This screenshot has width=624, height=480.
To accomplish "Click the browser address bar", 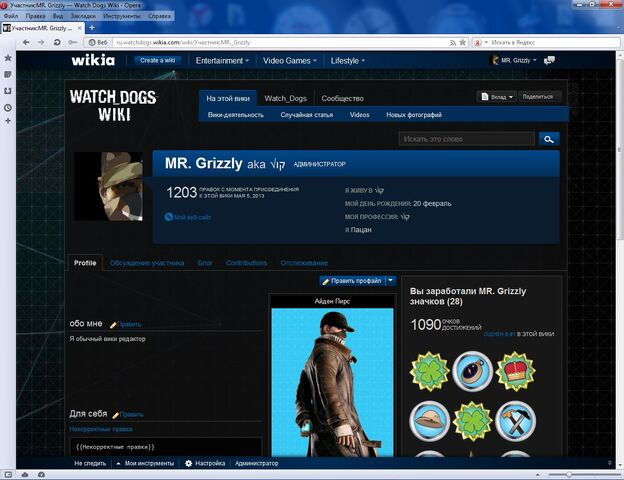I will coord(281,42).
